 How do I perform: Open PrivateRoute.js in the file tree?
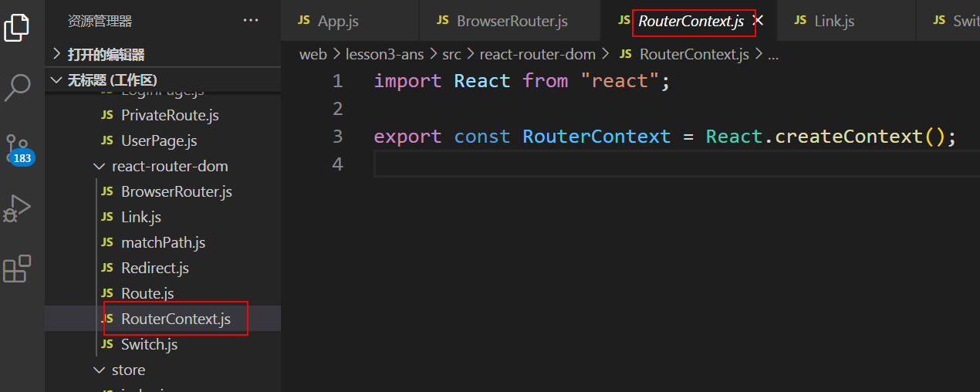pos(170,116)
